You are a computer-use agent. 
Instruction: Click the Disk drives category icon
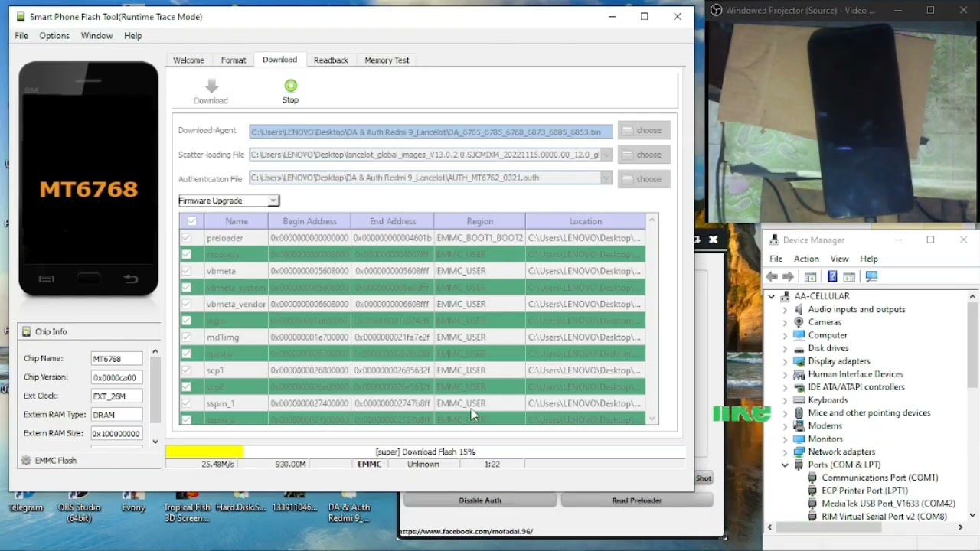coord(799,348)
